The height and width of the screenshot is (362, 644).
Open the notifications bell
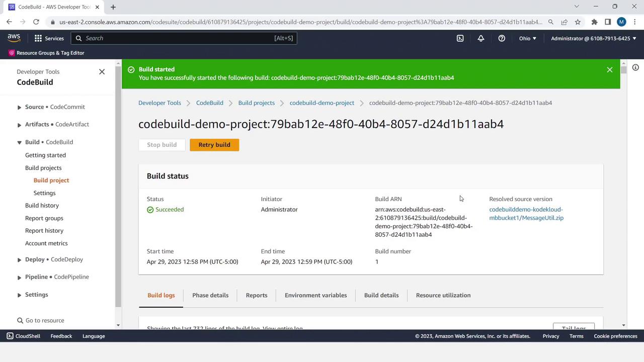point(481,38)
